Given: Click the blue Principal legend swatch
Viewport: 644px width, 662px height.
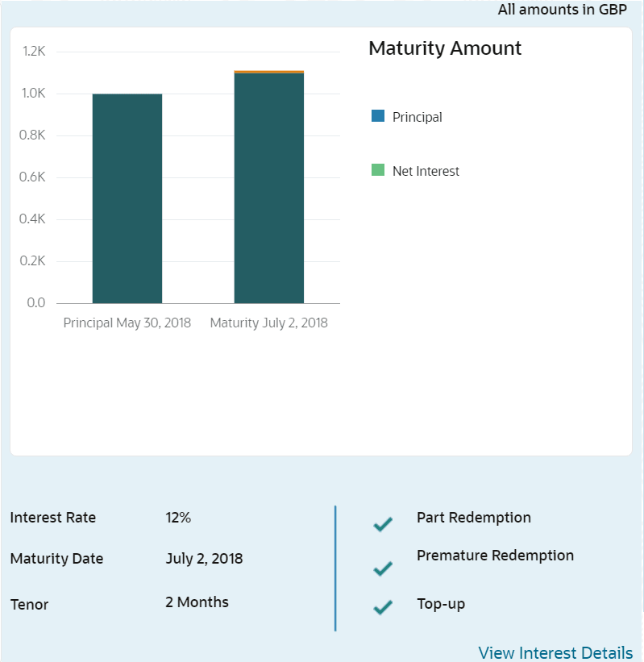Looking at the screenshot, I should [378, 115].
